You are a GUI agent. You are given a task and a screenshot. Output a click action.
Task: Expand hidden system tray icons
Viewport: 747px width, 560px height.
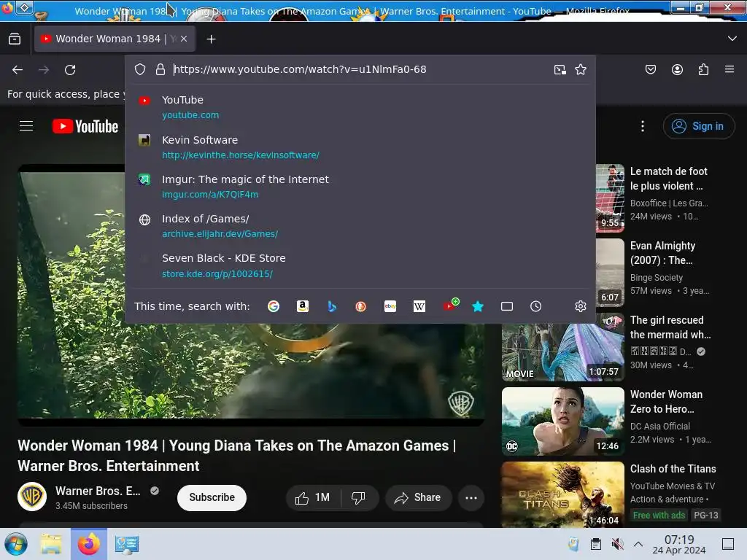coord(638,544)
